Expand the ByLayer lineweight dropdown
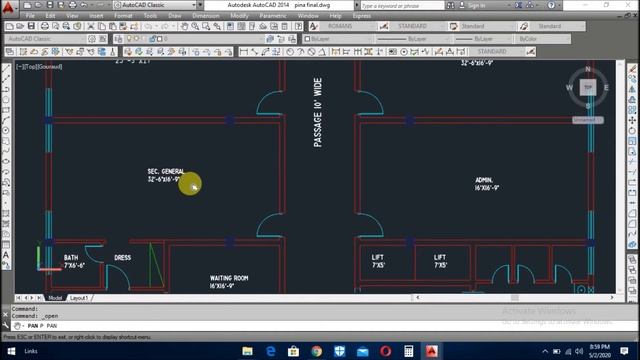 (482, 39)
